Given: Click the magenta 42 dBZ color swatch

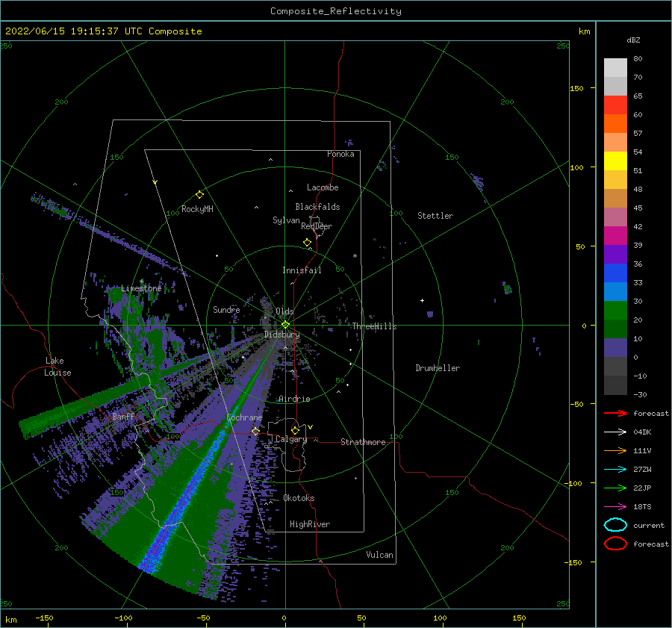Looking at the screenshot, I should (615, 235).
